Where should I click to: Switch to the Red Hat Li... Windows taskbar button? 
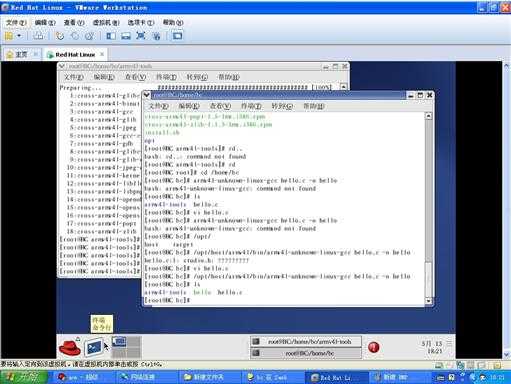point(336,377)
